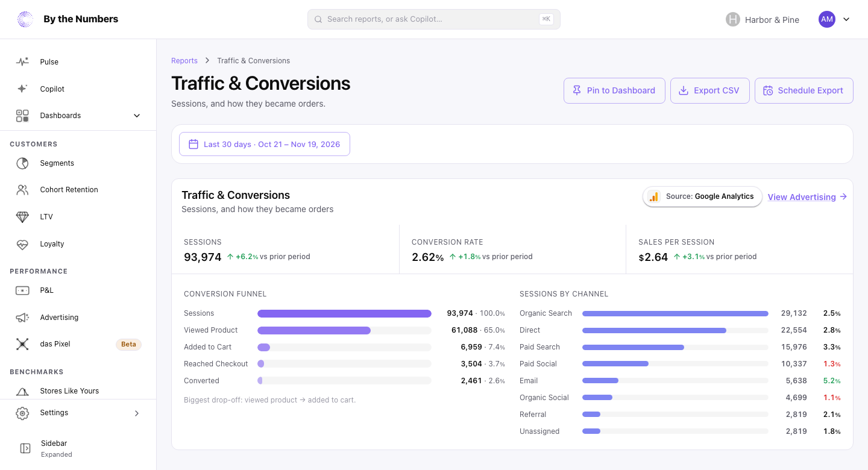Open the Pulse menu item
This screenshot has width=868, height=470.
click(78, 61)
